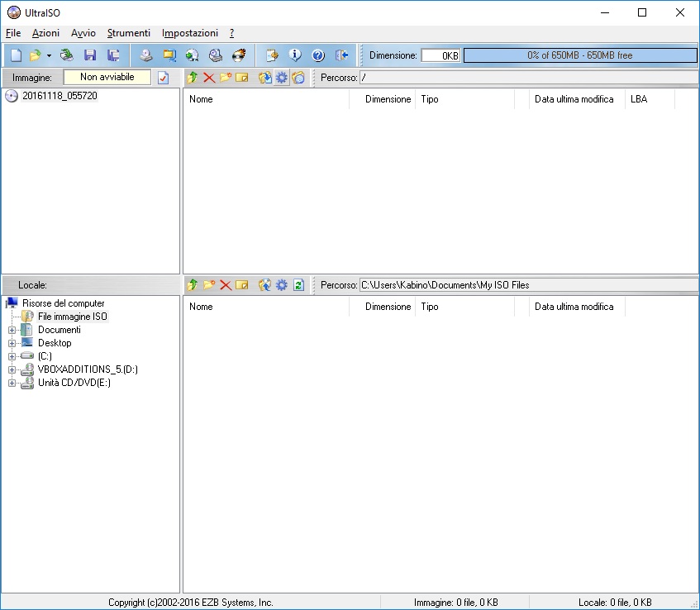The image size is (700, 610).
Task: Click the blue info bubble icon
Action: [295, 55]
